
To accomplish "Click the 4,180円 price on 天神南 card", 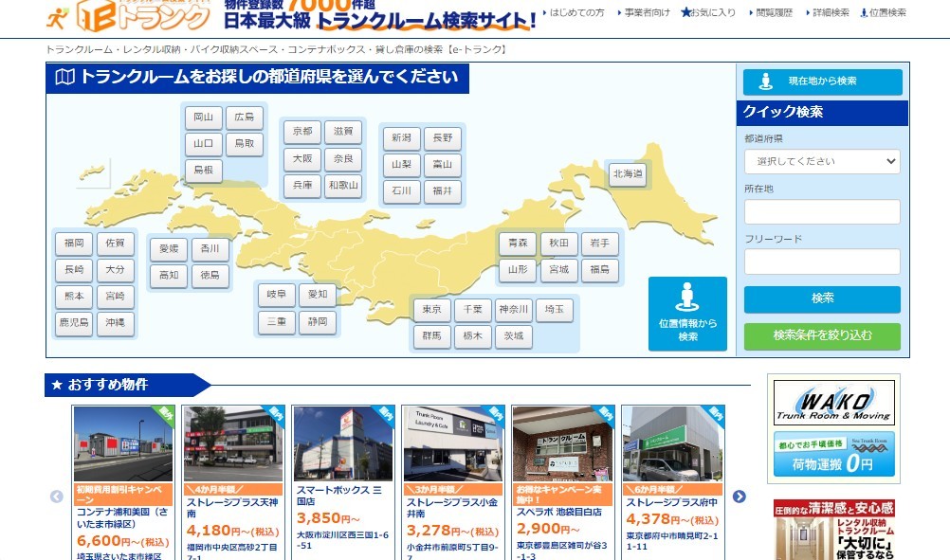I will tap(232, 531).
